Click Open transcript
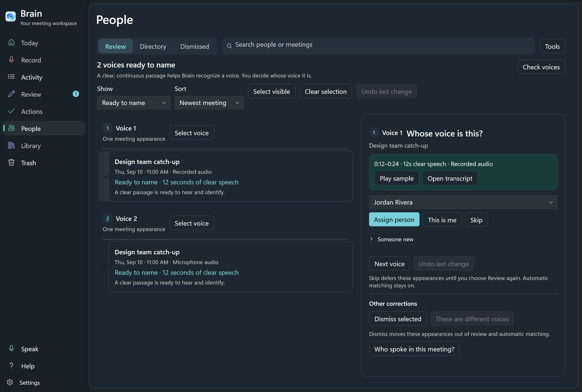 [x=450, y=178]
